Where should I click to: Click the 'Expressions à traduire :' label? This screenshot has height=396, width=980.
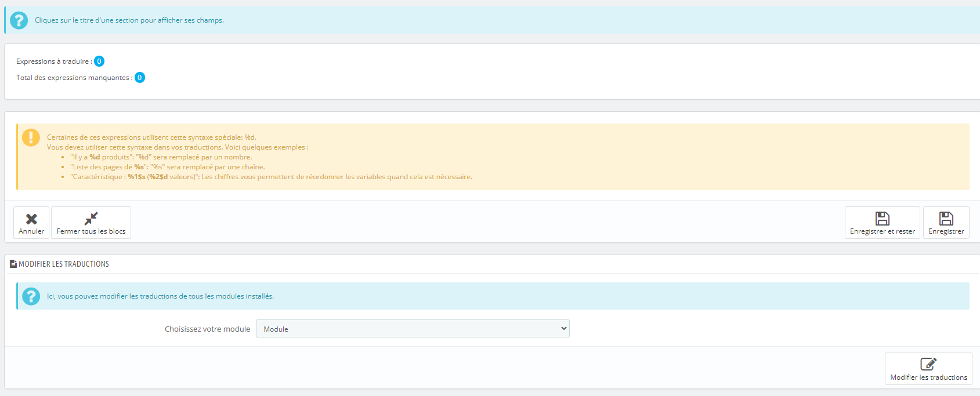pyautogui.click(x=54, y=61)
